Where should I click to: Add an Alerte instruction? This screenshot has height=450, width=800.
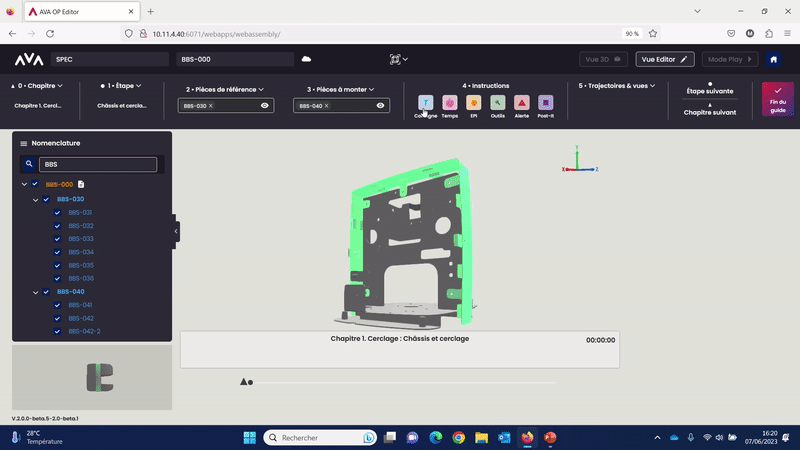[x=521, y=103]
